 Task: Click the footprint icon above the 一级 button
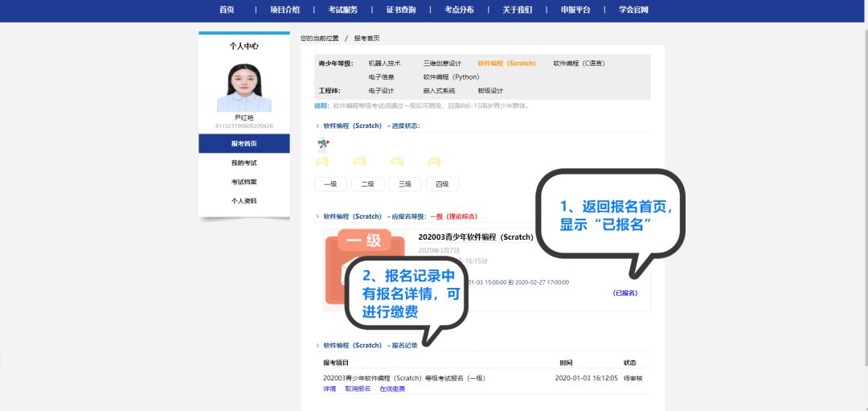(322, 161)
